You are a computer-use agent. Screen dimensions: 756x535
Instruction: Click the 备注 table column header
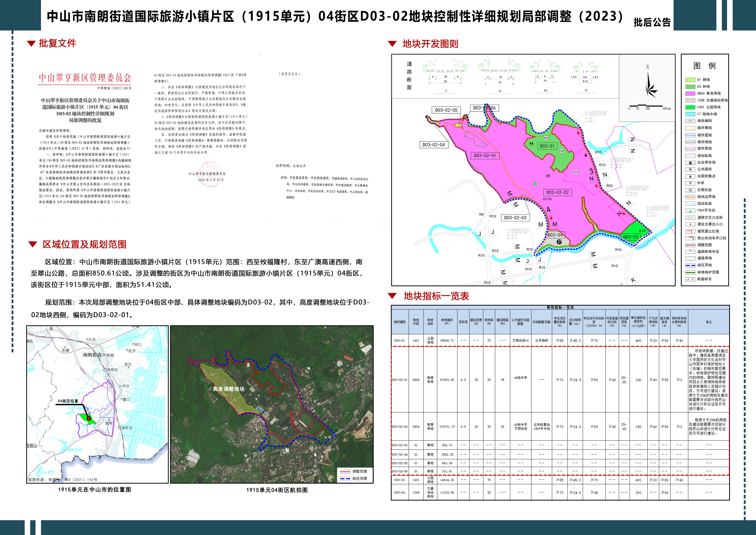[x=709, y=322]
